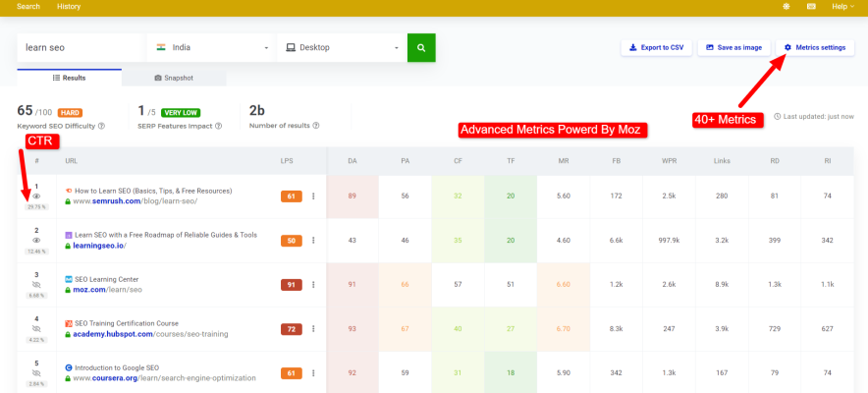Screen dimensions: 868x393
Task: Switch to the Results tab
Action: pyautogui.click(x=69, y=78)
